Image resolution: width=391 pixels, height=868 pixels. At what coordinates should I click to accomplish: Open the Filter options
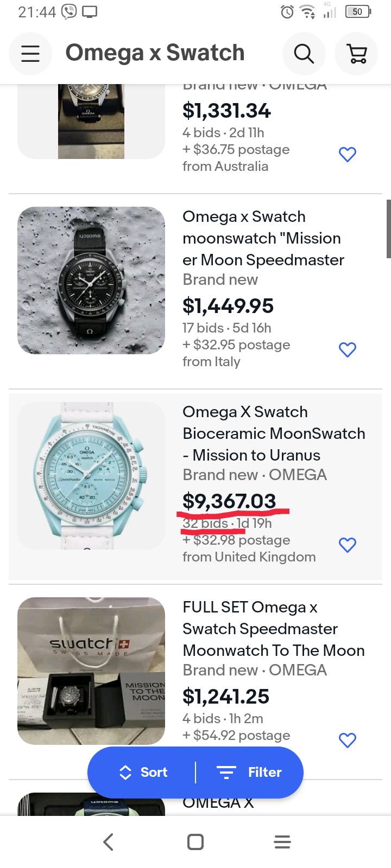point(249,773)
